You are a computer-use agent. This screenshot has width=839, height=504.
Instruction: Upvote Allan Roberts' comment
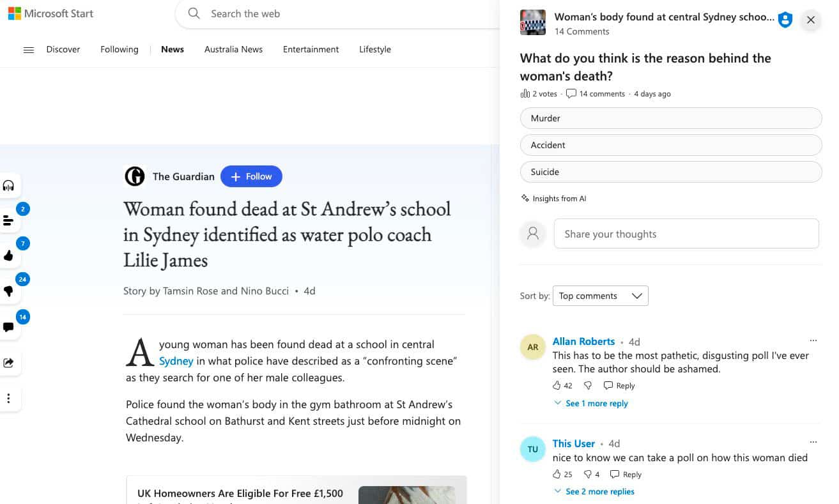[557, 385]
